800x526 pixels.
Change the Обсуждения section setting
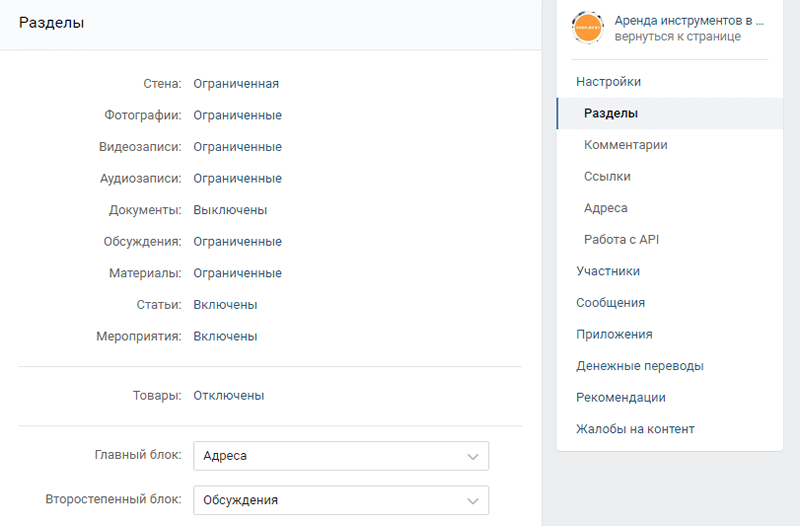237,242
